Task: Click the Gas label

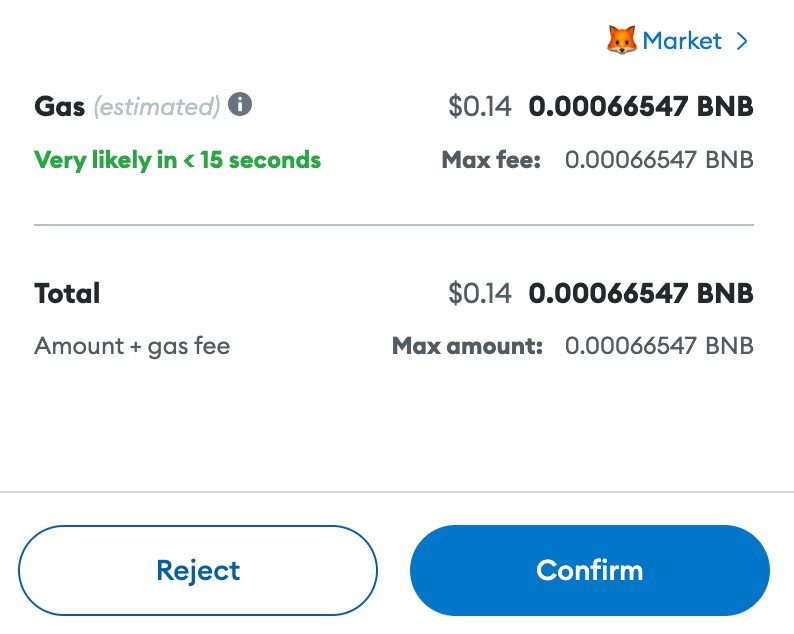Action: coord(59,106)
